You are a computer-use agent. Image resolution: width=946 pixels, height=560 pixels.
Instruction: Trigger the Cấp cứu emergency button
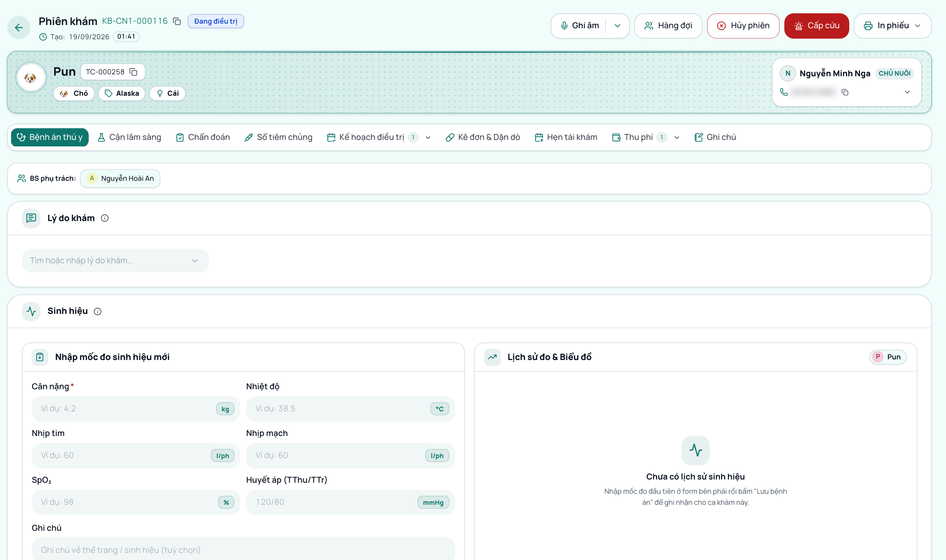point(816,26)
